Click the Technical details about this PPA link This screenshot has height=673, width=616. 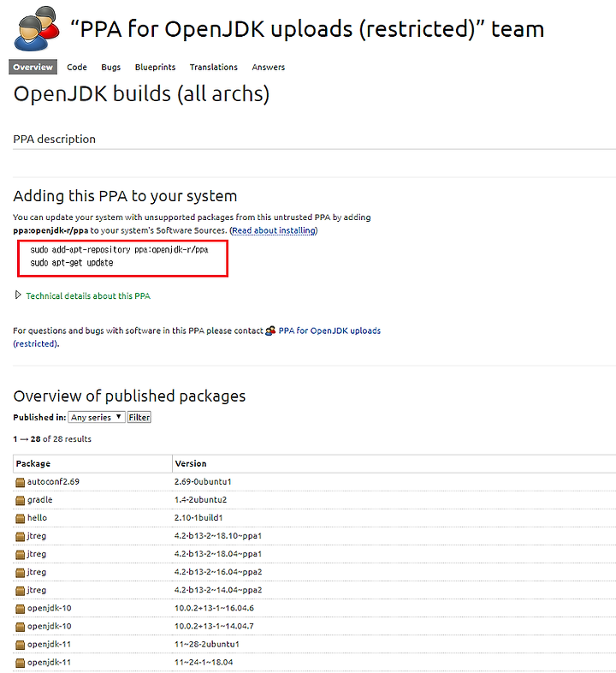click(88, 295)
